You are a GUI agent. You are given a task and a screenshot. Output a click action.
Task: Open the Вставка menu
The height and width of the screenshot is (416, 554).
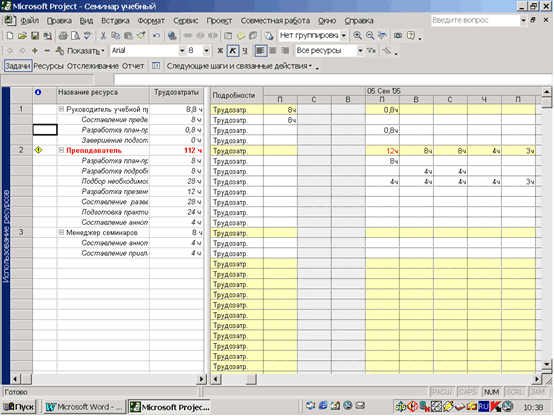pyautogui.click(x=115, y=20)
